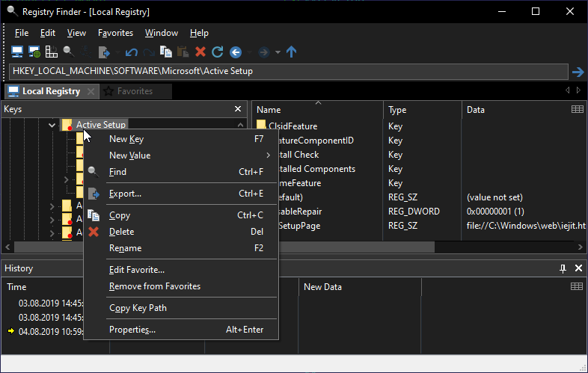588x373 pixels.
Task: Choose Copy Key Path entry
Action: 181,308
